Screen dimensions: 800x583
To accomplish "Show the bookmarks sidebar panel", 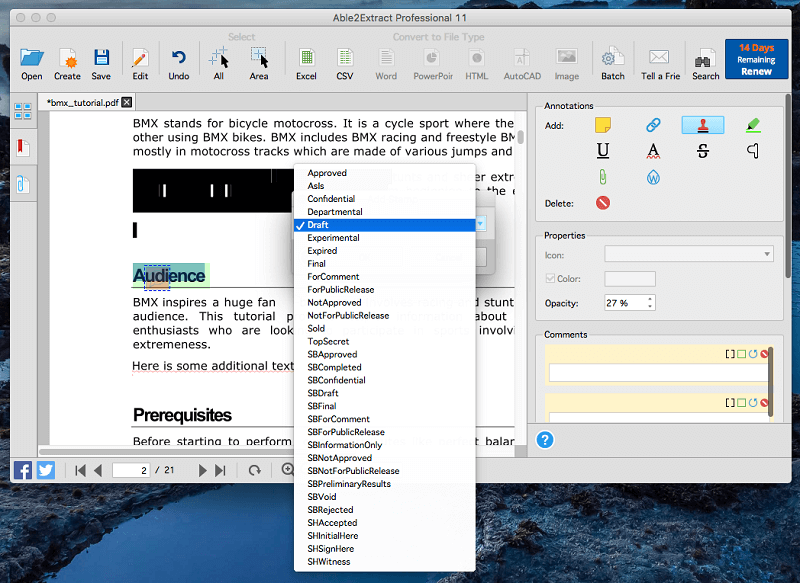I will click(x=23, y=148).
